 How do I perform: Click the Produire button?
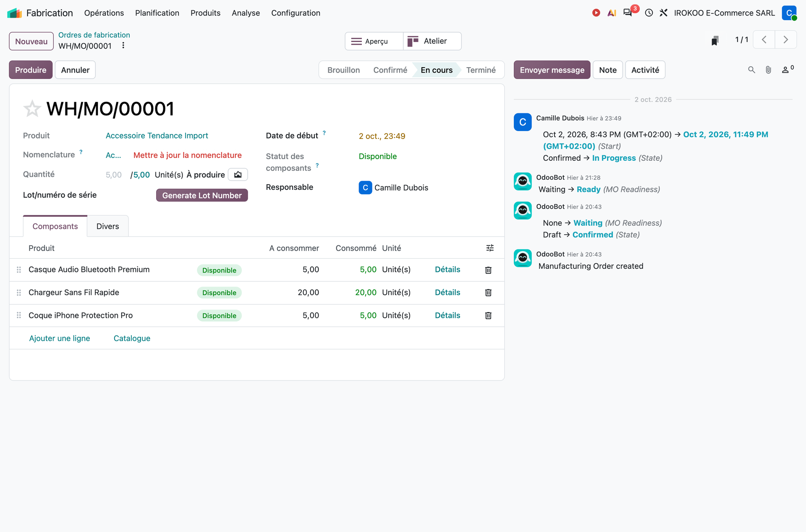tap(31, 70)
